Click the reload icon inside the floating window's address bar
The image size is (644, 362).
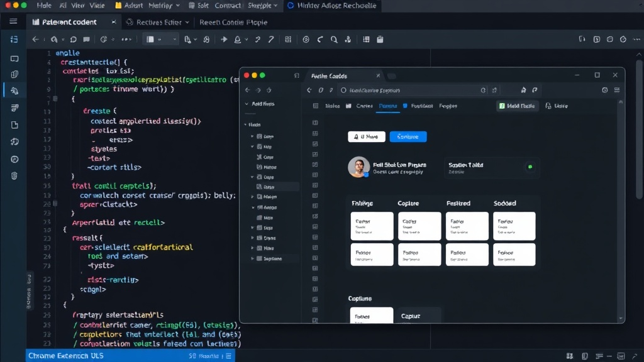click(x=483, y=90)
